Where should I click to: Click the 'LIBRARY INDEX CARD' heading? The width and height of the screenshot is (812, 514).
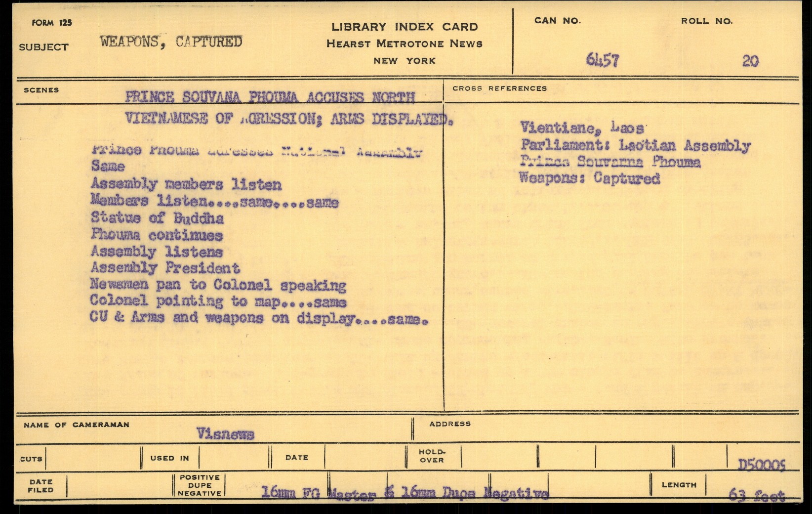[404, 27]
